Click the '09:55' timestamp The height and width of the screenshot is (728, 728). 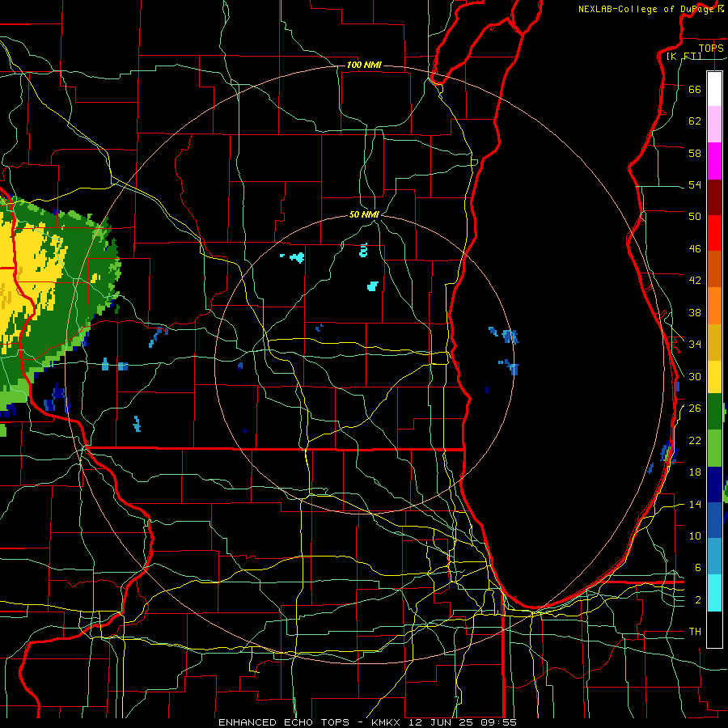point(499,722)
